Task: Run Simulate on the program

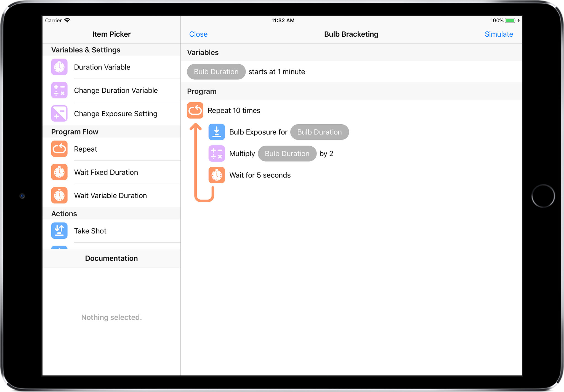Action: click(x=499, y=34)
